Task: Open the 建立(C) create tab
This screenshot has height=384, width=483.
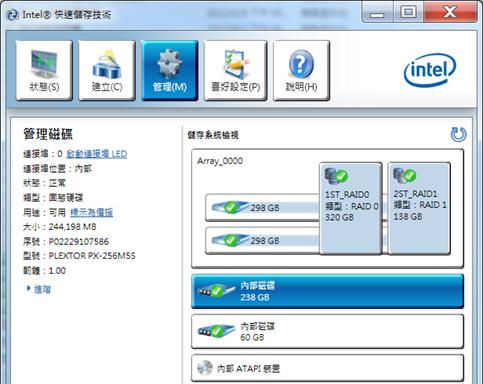Action: click(x=107, y=70)
